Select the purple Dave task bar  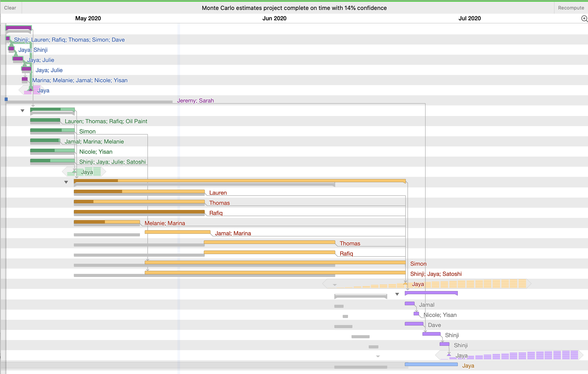click(414, 324)
